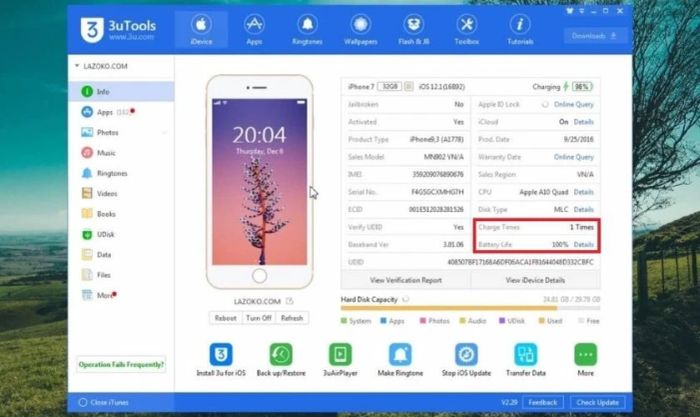Open UDisk in the sidebar
Viewport: 700px width, 417px height.
(x=121, y=234)
